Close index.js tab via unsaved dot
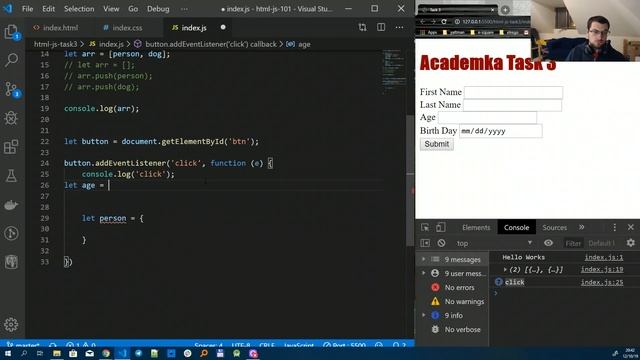640x360 pixels. pos(223,27)
